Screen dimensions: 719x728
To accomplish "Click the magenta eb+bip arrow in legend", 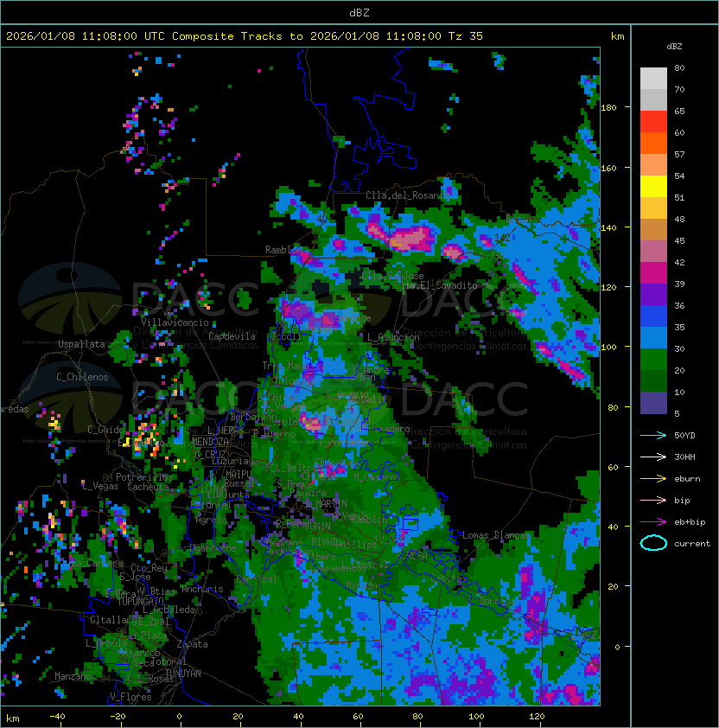I will [653, 522].
